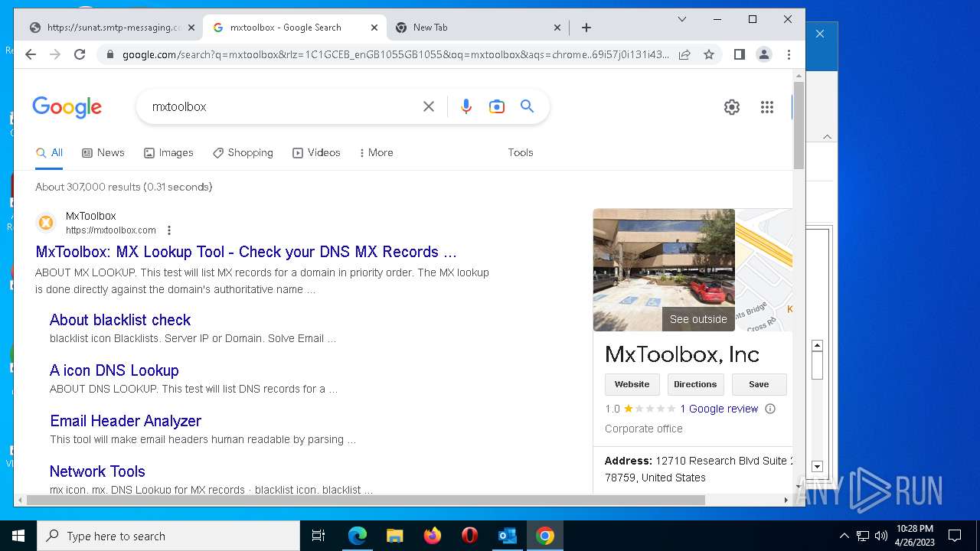
Task: Save MxToolbox, Inc place
Action: click(759, 384)
